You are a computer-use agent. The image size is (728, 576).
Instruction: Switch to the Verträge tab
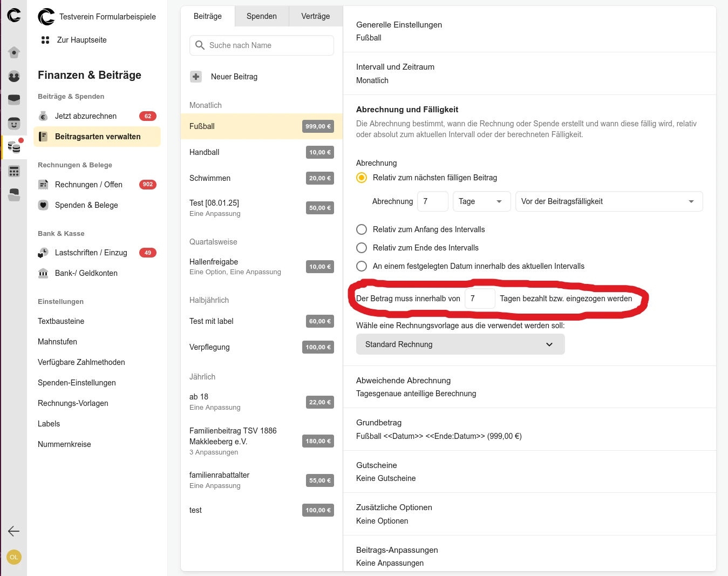pyautogui.click(x=316, y=16)
